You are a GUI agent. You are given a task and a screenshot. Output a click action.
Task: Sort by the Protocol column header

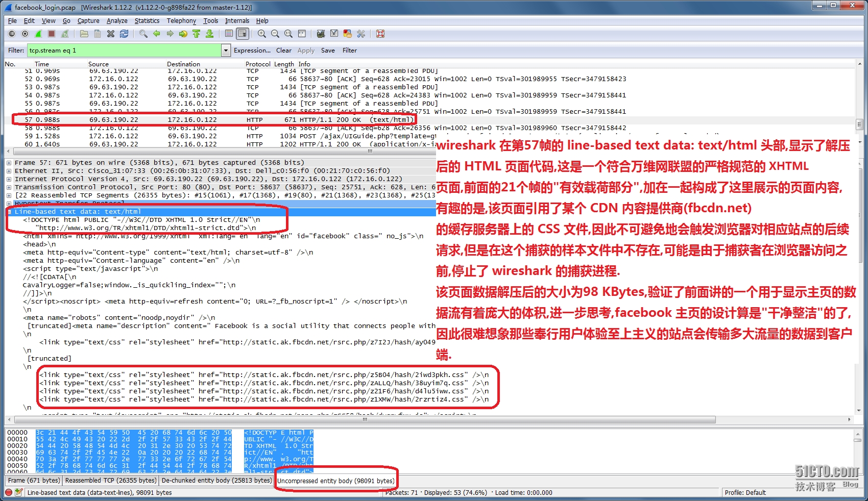click(x=258, y=64)
